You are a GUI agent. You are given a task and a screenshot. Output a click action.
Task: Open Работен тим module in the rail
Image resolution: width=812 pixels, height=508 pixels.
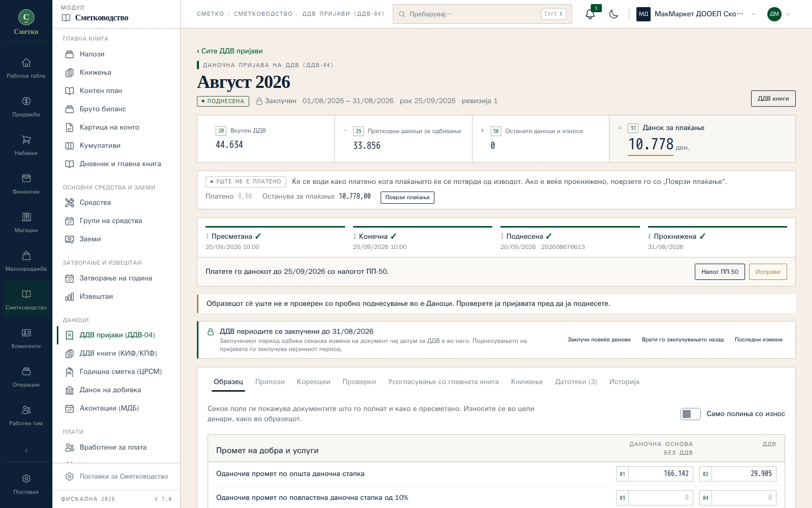click(x=26, y=416)
